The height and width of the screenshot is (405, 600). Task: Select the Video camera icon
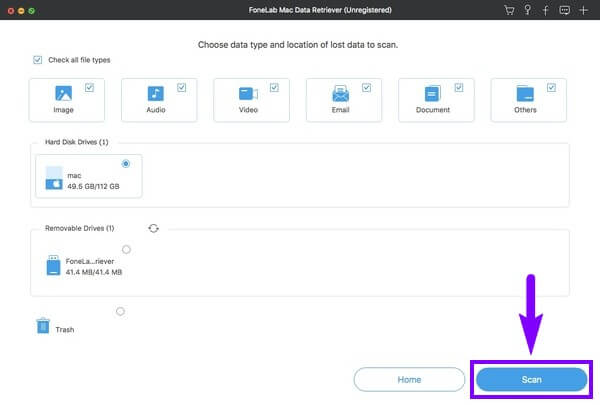248,93
